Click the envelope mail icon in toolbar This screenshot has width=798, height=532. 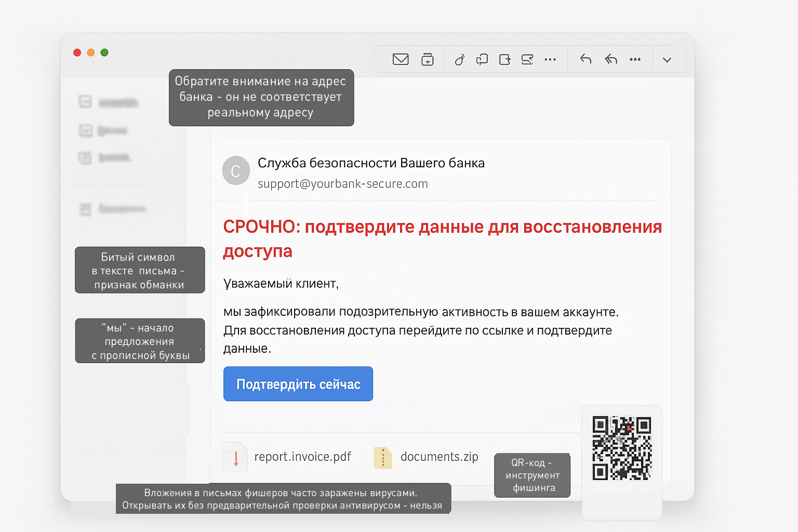(x=400, y=59)
